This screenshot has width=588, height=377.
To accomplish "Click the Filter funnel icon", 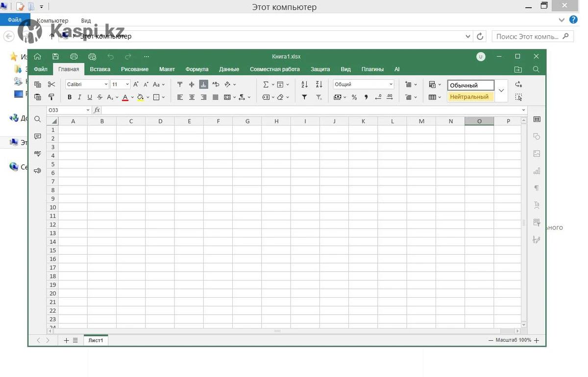I will pos(304,97).
